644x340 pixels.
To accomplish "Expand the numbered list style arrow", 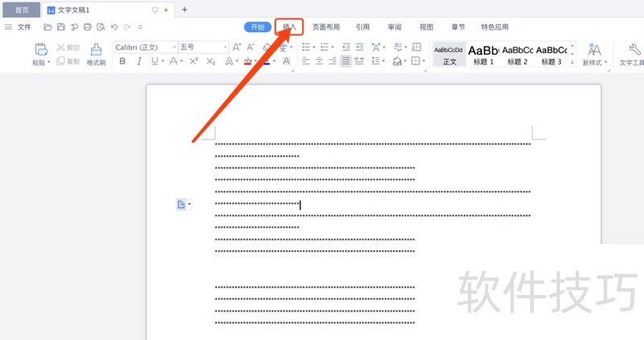I will click(332, 47).
